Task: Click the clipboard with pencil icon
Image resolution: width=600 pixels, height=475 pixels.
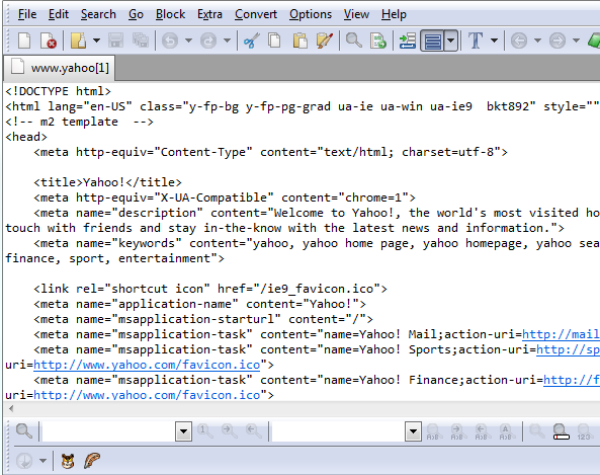Action: coord(324,41)
